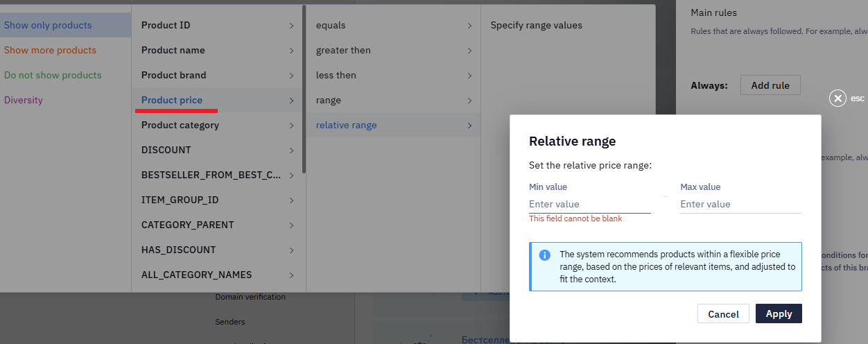The width and height of the screenshot is (868, 344).
Task: Click the This field cannot be blank error
Action: click(575, 218)
